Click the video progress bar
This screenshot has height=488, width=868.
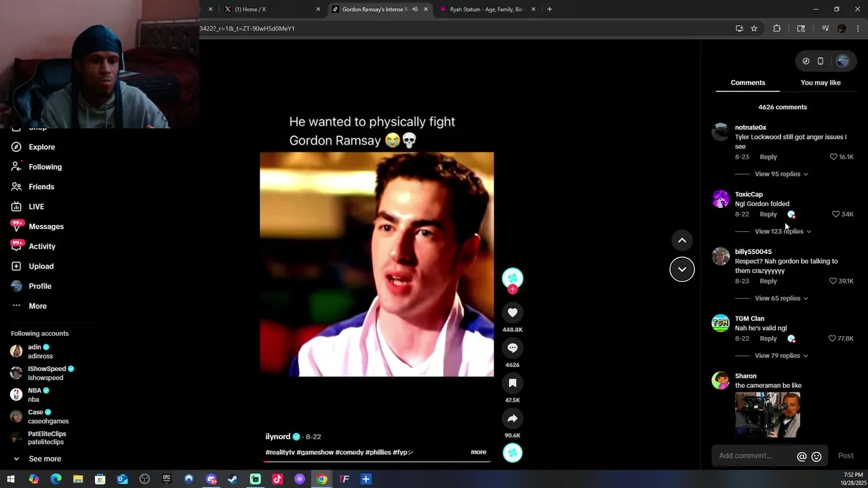(377, 462)
